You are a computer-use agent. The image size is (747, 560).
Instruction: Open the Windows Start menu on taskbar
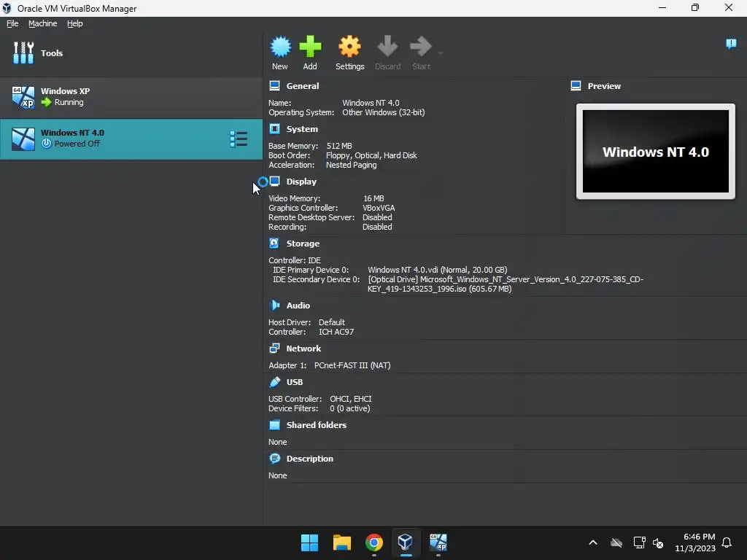309,542
